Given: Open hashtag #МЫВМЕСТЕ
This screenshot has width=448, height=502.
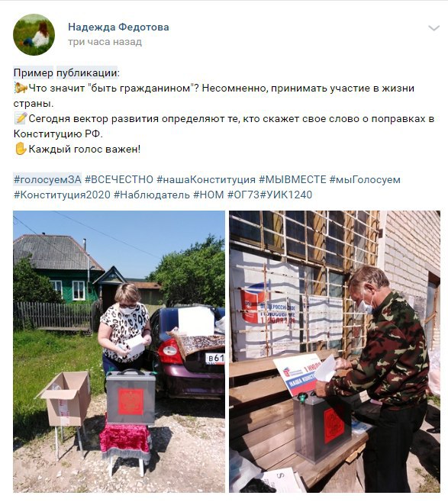Looking at the screenshot, I should 292,179.
